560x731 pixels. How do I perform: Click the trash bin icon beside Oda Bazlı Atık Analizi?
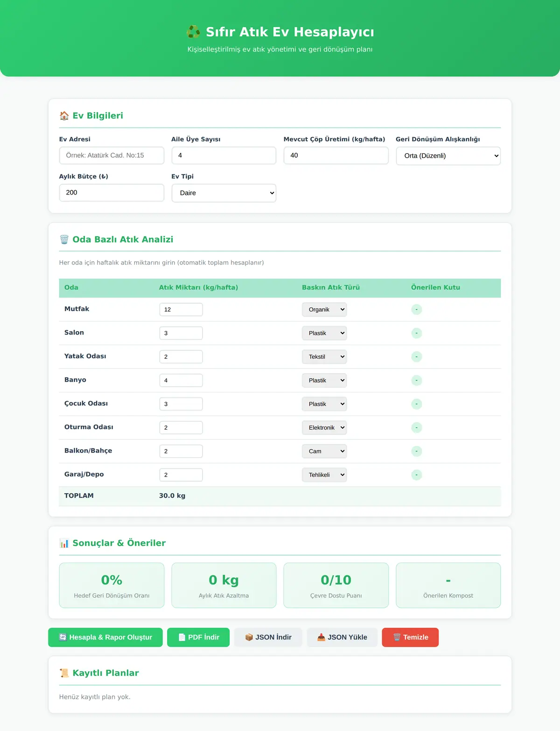pos(64,239)
